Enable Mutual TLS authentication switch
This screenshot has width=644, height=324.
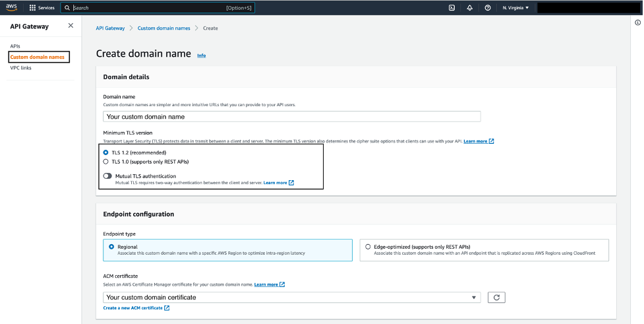[x=107, y=176]
